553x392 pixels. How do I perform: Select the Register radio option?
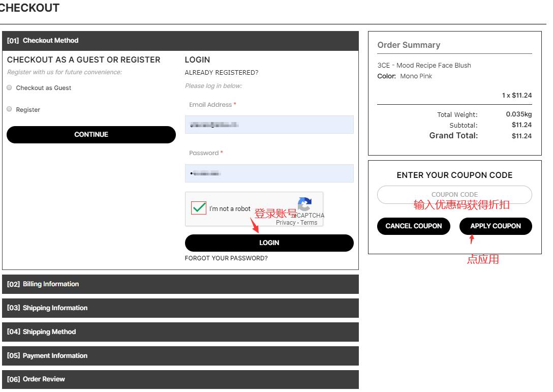(9, 109)
